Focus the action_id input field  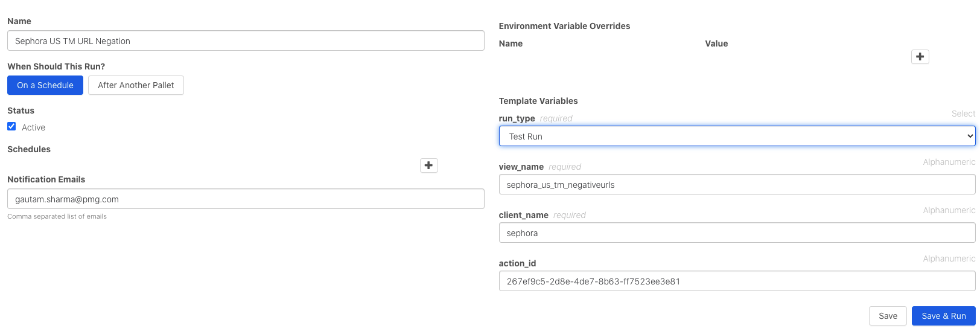[737, 281]
